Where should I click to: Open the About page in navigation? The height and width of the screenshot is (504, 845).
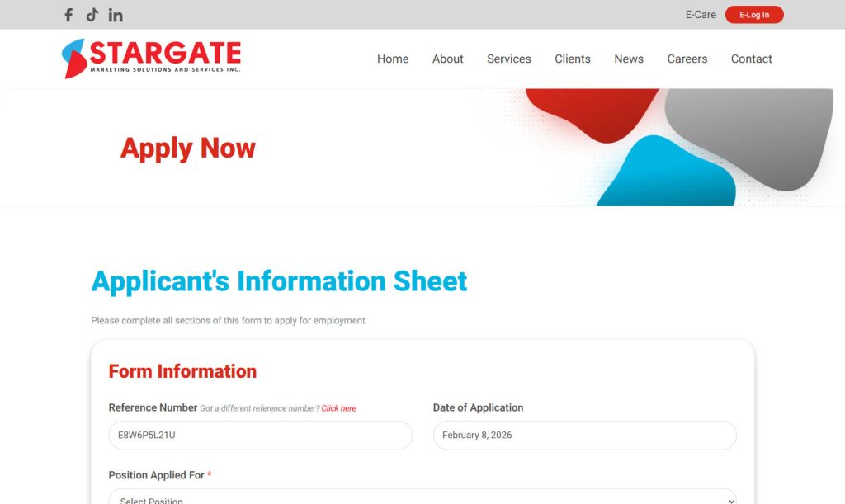[x=448, y=59]
